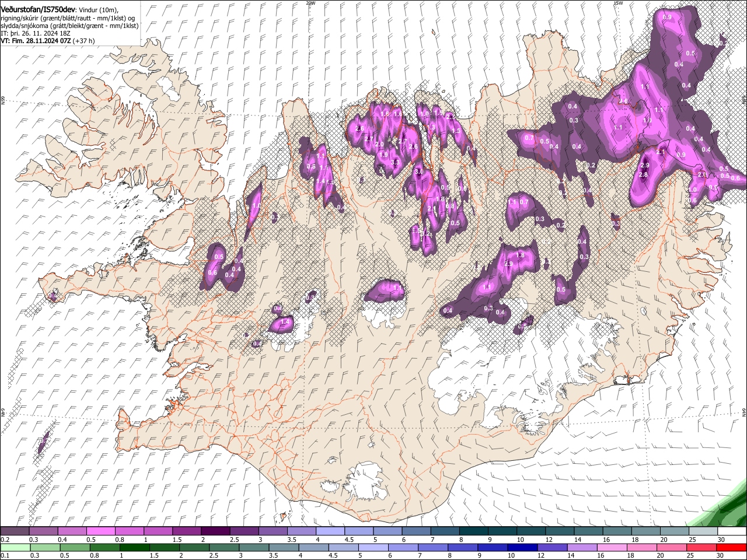747x560 pixels.
Task: Pick the dark purple snow swatch between 2 and 2.5
Action: 215,531
